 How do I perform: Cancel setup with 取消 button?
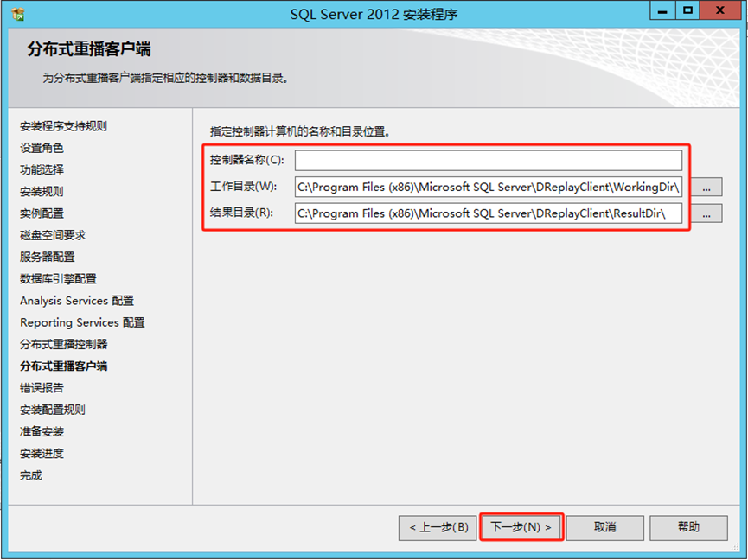tap(605, 527)
